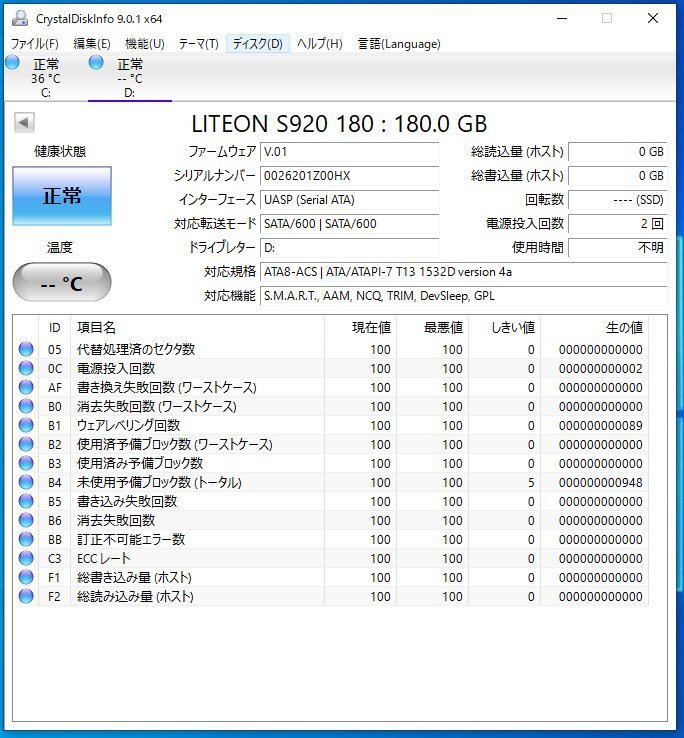The image size is (684, 738).
Task: Click status orb of row 05 代替処理済のセクタ数
Action: [x=26, y=349]
